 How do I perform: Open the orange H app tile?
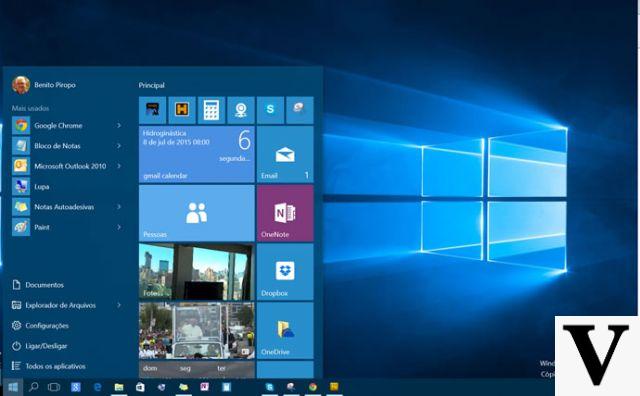pyautogui.click(x=182, y=110)
